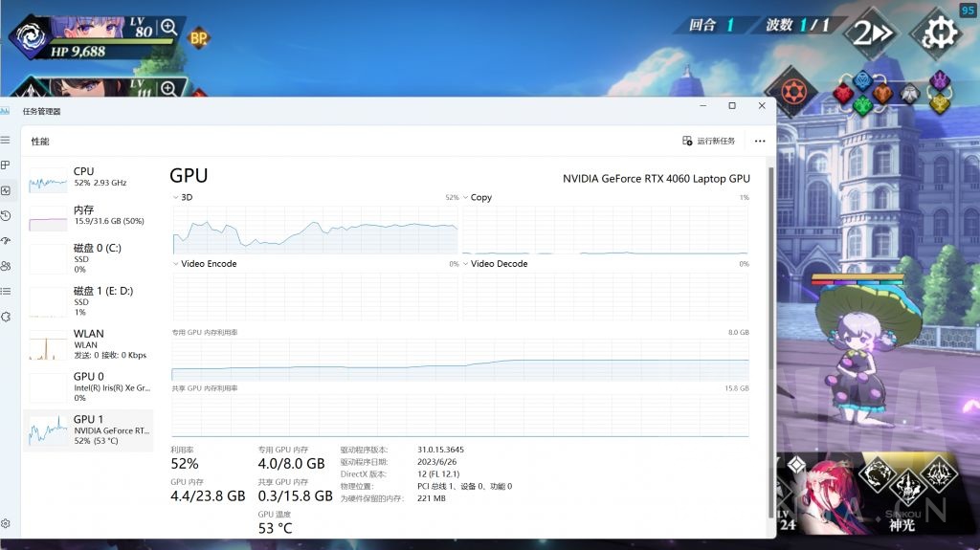Open the Copy graph engine dropdown
The height and width of the screenshot is (550, 980).
tap(466, 197)
